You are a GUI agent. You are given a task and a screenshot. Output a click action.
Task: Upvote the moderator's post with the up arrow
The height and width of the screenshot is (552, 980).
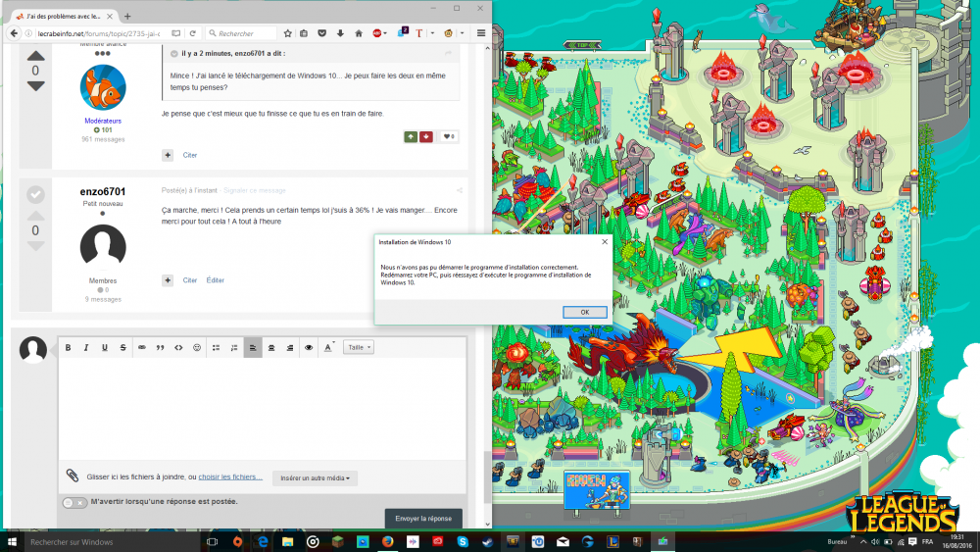pyautogui.click(x=35, y=56)
